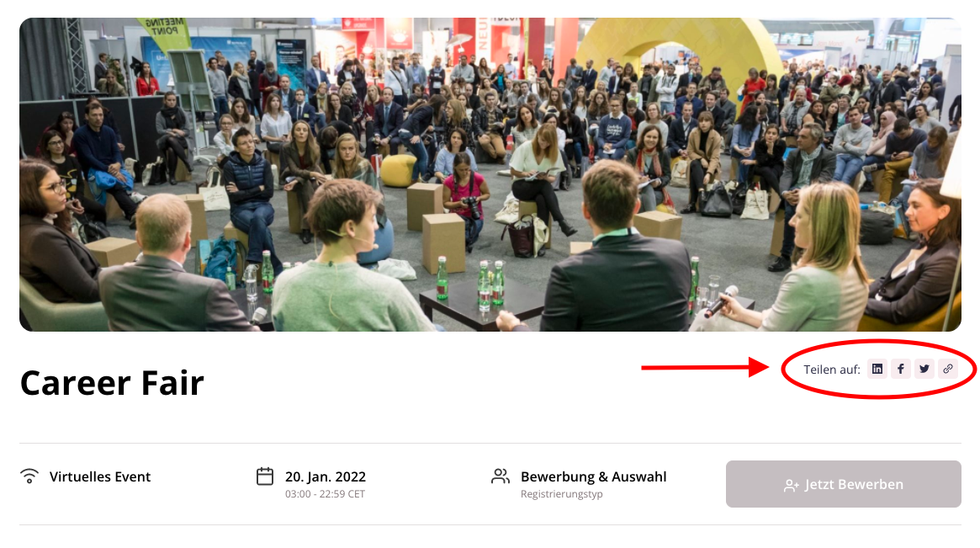Click the calendar icon next to the date
Viewport: 980px width, 548px height.
265,476
